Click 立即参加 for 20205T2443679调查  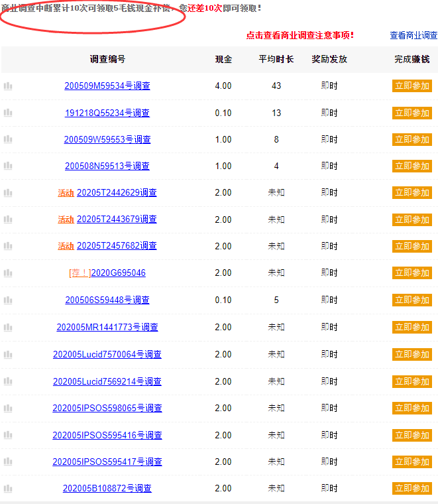pyautogui.click(x=412, y=220)
